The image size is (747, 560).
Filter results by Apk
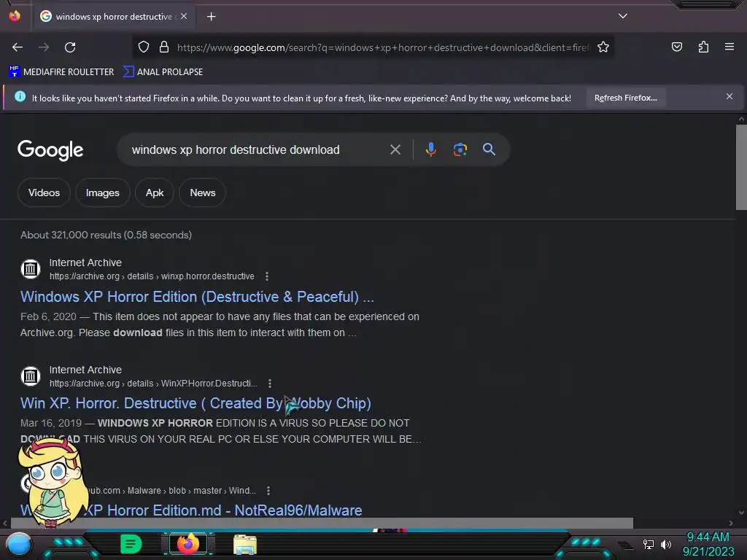click(155, 192)
